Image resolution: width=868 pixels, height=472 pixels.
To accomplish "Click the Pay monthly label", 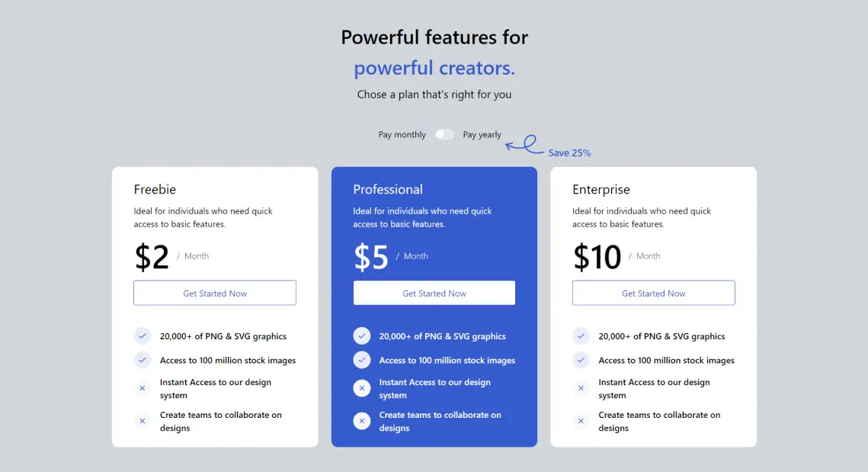I will coord(402,135).
